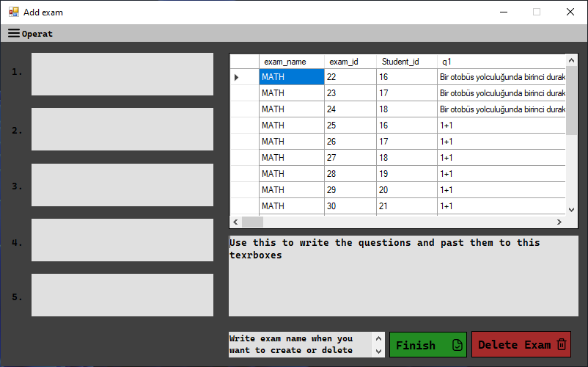Image resolution: width=588 pixels, height=367 pixels.
Task: Select the row header arrow for exam 22
Action: [x=244, y=77]
